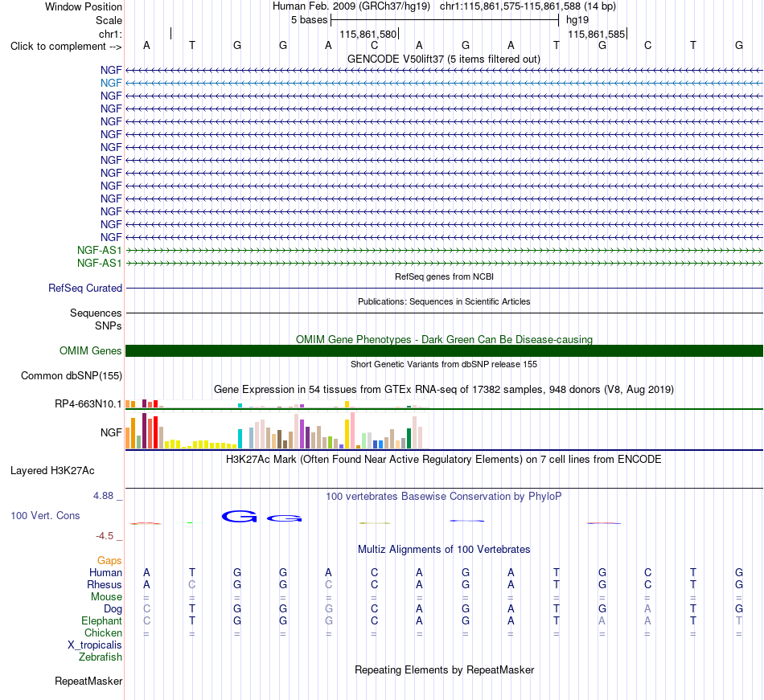
Task: Click the GTEx Gene Expression track title
Action: pos(444,390)
